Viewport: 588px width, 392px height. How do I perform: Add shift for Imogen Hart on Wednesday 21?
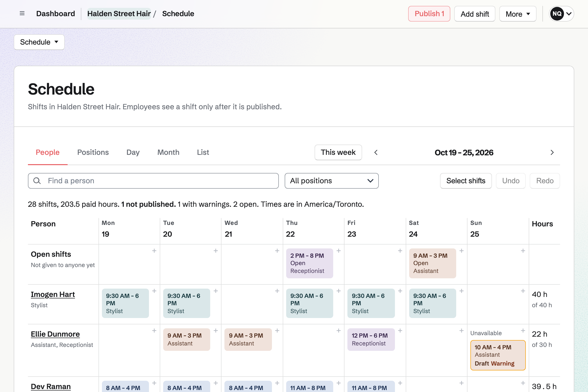tap(277, 291)
